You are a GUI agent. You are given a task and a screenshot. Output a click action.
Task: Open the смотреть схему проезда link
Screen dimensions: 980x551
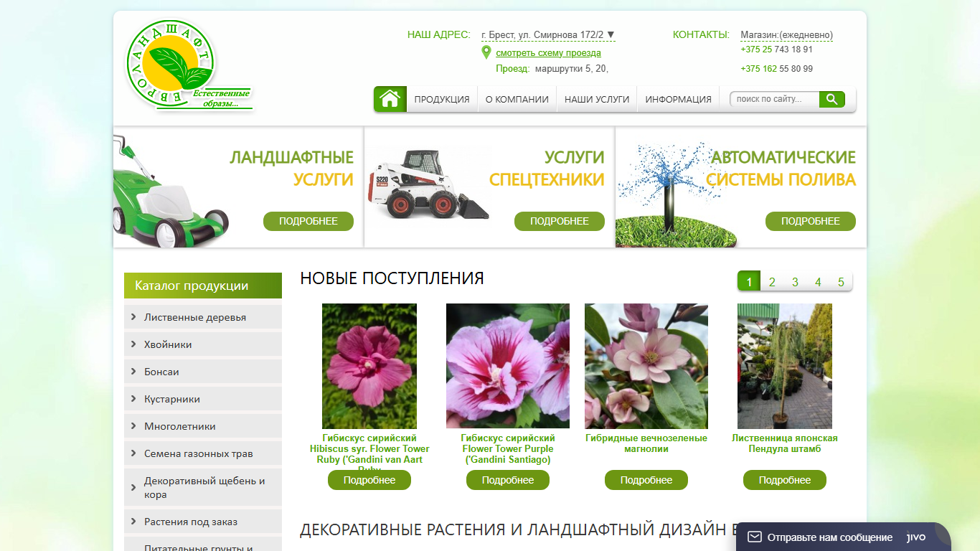[x=548, y=53]
